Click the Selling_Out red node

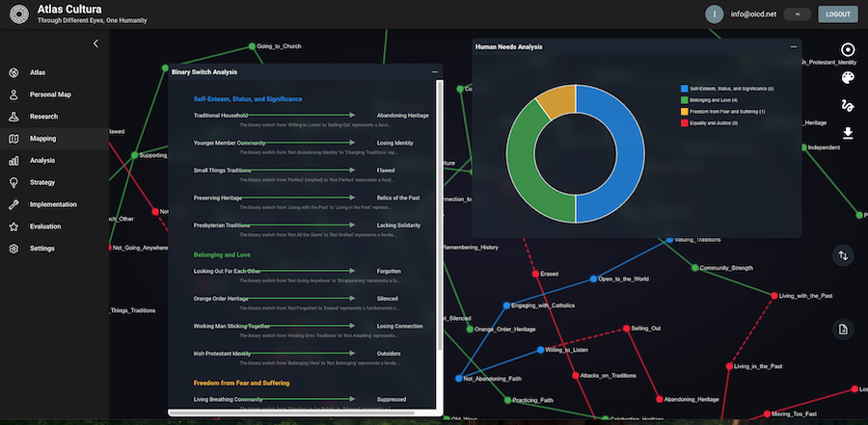pyautogui.click(x=626, y=329)
